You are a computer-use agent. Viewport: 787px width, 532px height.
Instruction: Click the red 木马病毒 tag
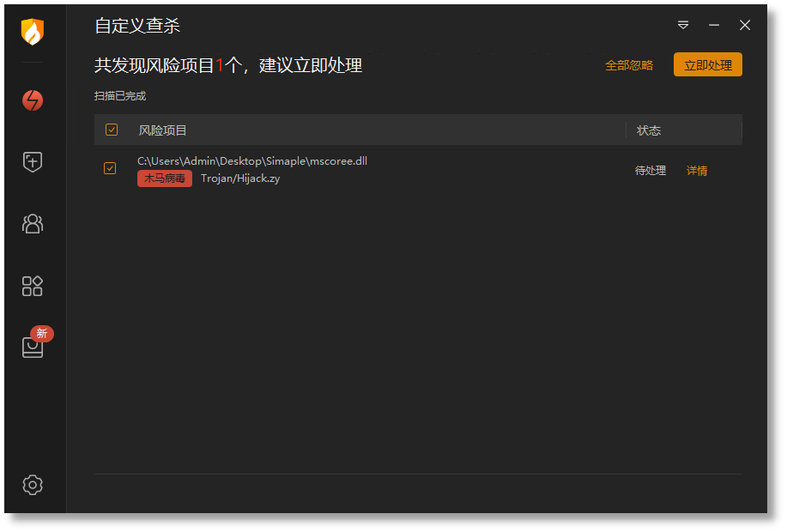tap(165, 178)
